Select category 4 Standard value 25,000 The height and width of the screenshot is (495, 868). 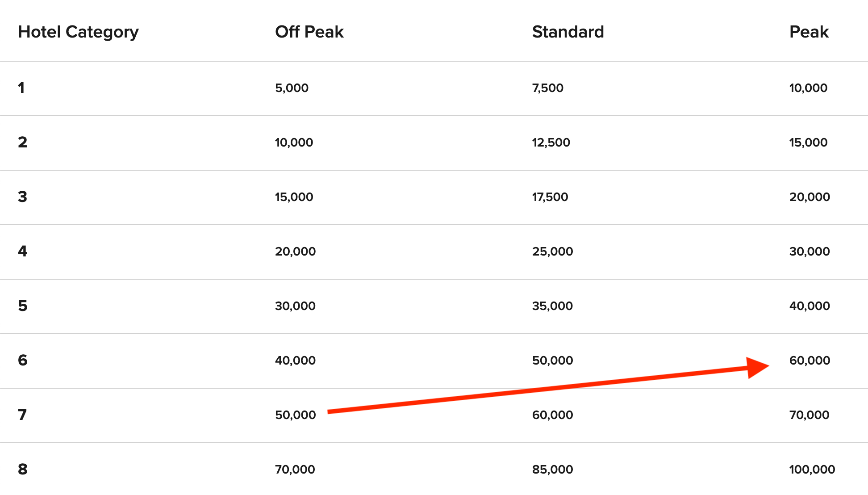pyautogui.click(x=552, y=252)
